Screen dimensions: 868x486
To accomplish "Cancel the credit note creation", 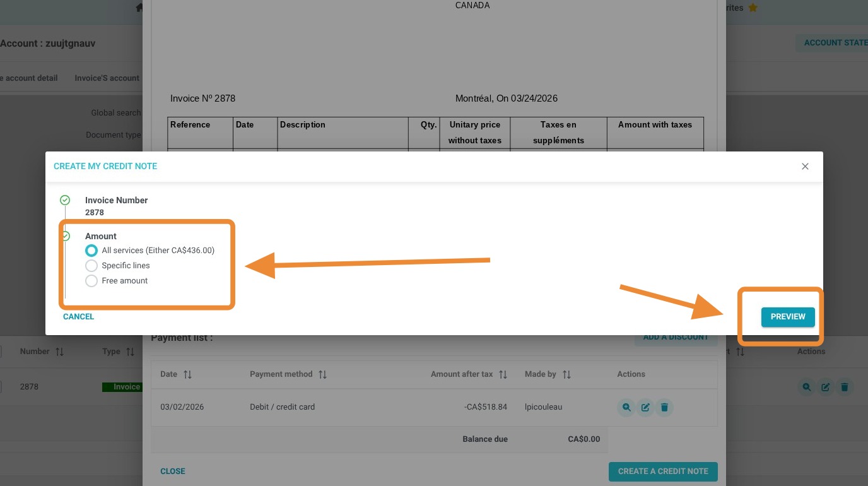I will 78,317.
